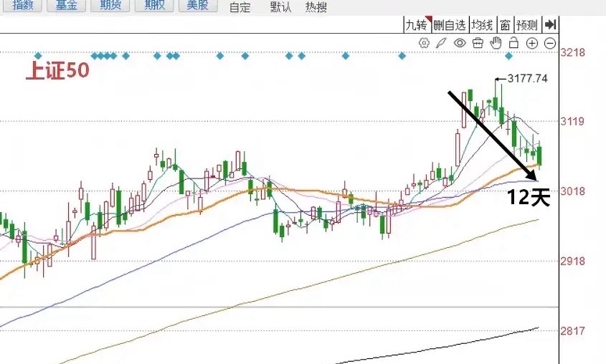The width and height of the screenshot is (606, 364).
Task: Switch to the 基金 tab
Action: [x=67, y=6]
